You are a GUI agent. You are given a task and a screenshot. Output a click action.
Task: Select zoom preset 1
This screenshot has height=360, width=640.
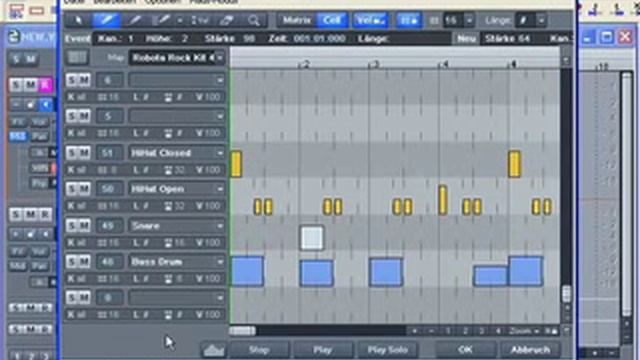tap(448, 331)
